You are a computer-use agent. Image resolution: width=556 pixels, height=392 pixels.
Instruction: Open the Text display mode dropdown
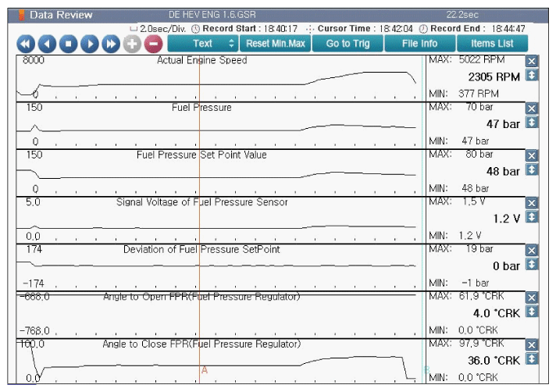201,44
